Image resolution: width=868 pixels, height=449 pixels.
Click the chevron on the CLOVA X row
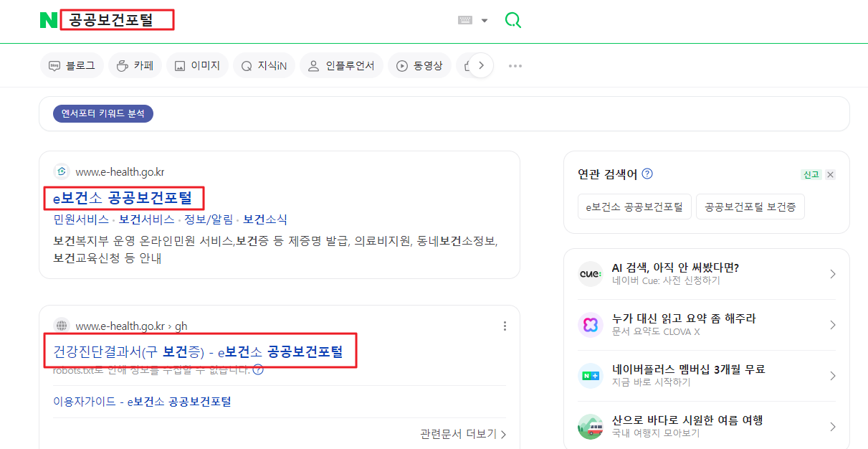[x=832, y=325]
